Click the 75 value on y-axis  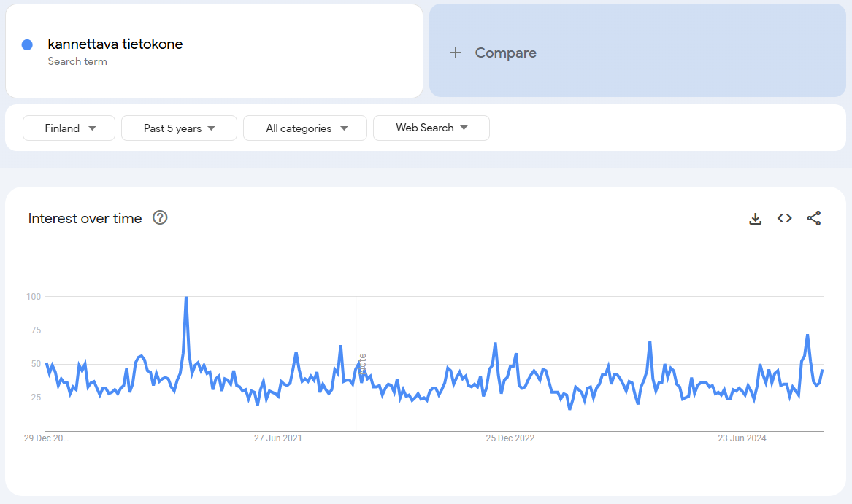coord(35,330)
